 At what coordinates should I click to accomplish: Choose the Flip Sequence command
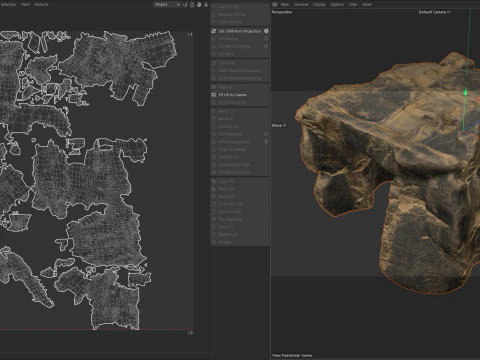coord(230,219)
